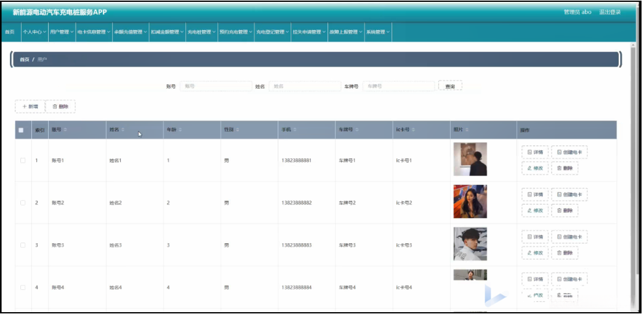The height and width of the screenshot is (314, 644).
Task: Tick the select-all checkbox in table header
Action: point(22,130)
